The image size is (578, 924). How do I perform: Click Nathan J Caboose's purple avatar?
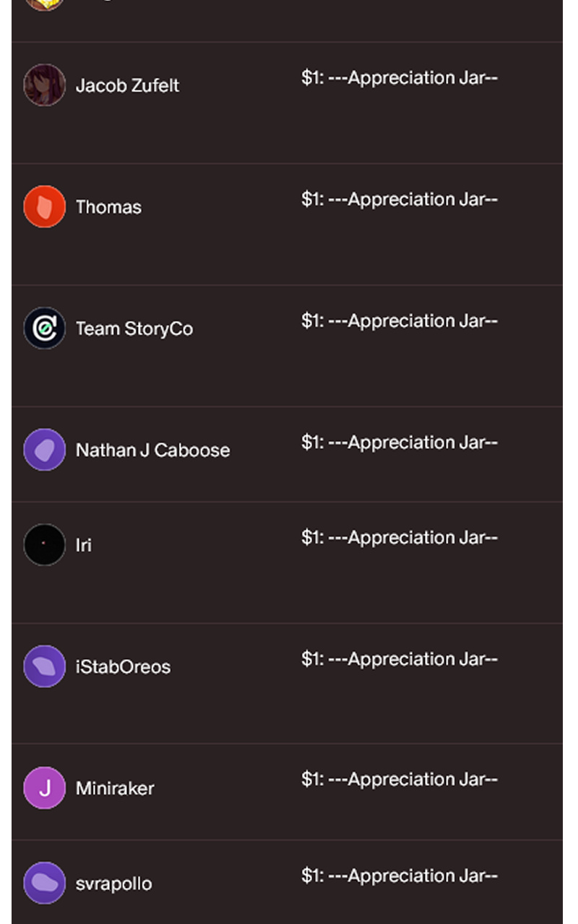(x=44, y=450)
